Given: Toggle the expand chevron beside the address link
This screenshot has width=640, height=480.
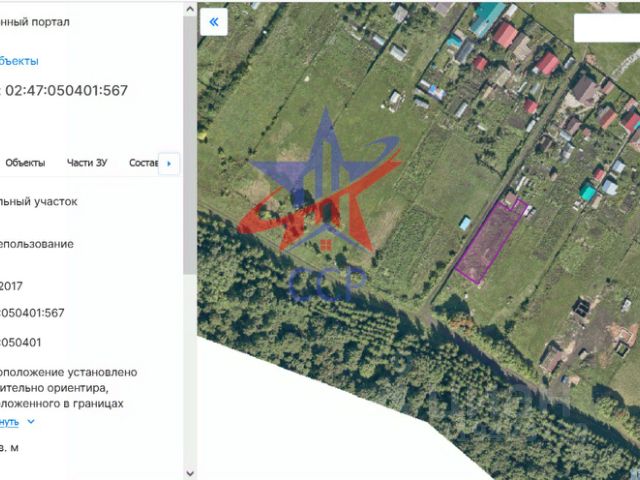Looking at the screenshot, I should [x=31, y=421].
